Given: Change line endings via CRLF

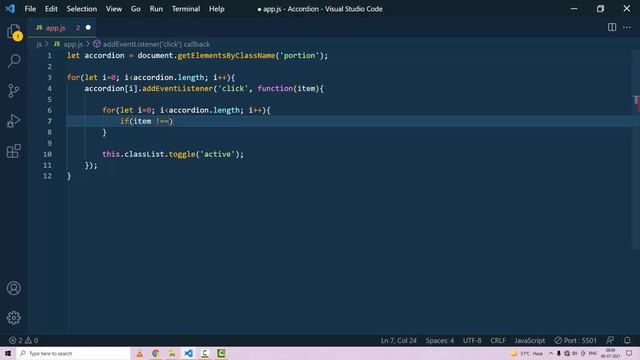Looking at the screenshot, I should click(x=498, y=340).
